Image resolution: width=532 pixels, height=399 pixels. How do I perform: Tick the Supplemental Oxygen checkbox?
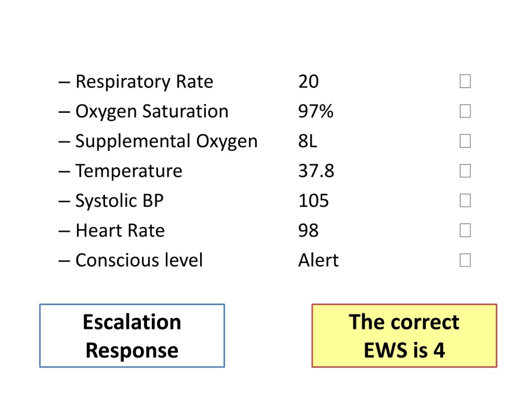[x=465, y=141]
